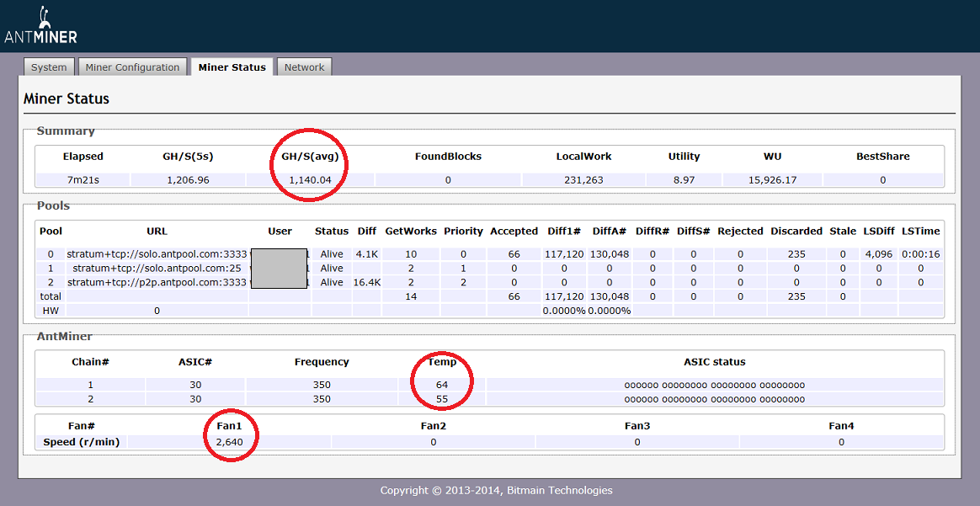
Task: Click the ASIC status column header
Action: tap(715, 362)
